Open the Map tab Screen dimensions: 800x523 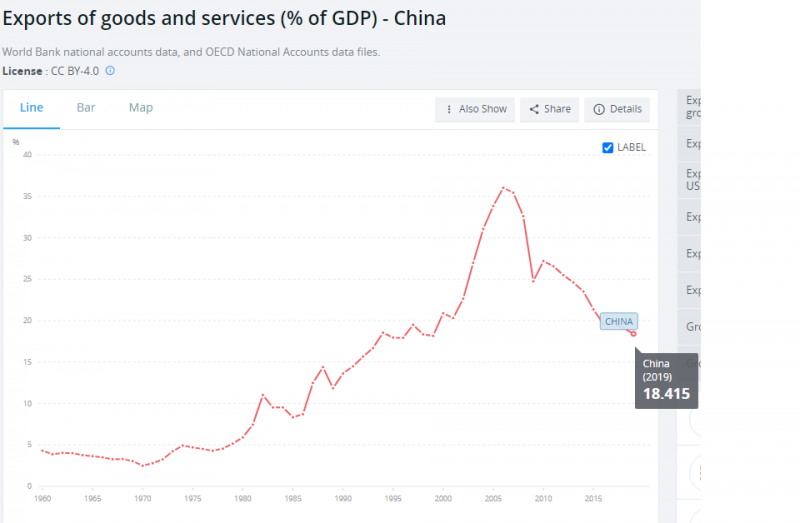pos(141,108)
